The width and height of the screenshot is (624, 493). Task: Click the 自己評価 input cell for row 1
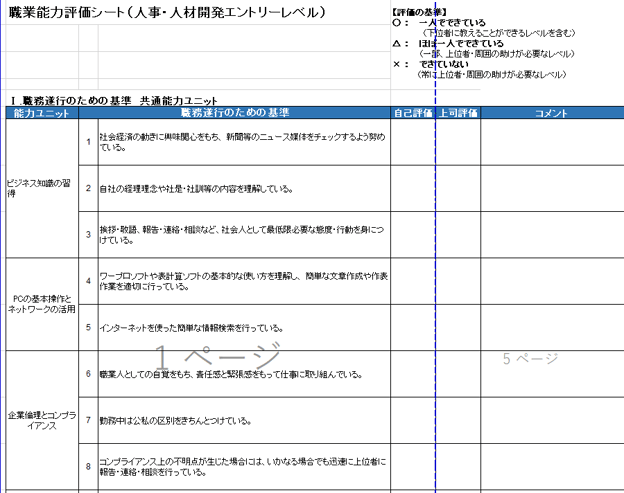pos(413,142)
